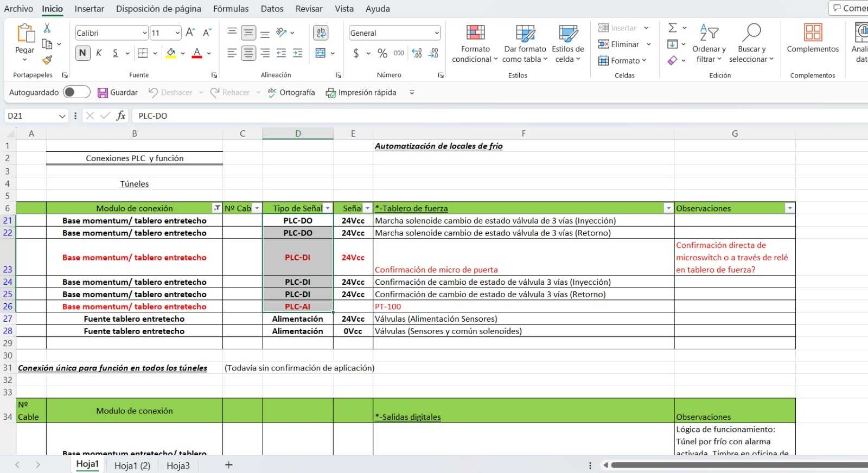Open the Calibri font name dropdown
This screenshot has height=473, width=868.
tap(145, 33)
